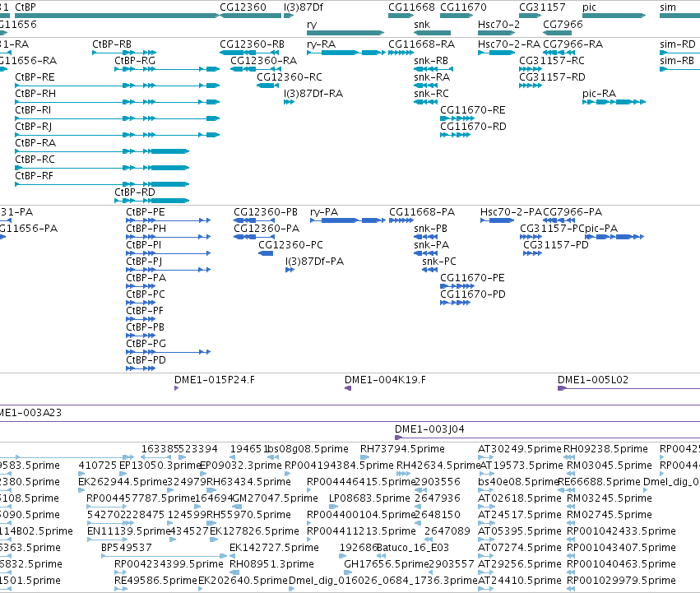Click EST EK142727.5prime
This screenshot has width=700, height=593.
[234, 556]
